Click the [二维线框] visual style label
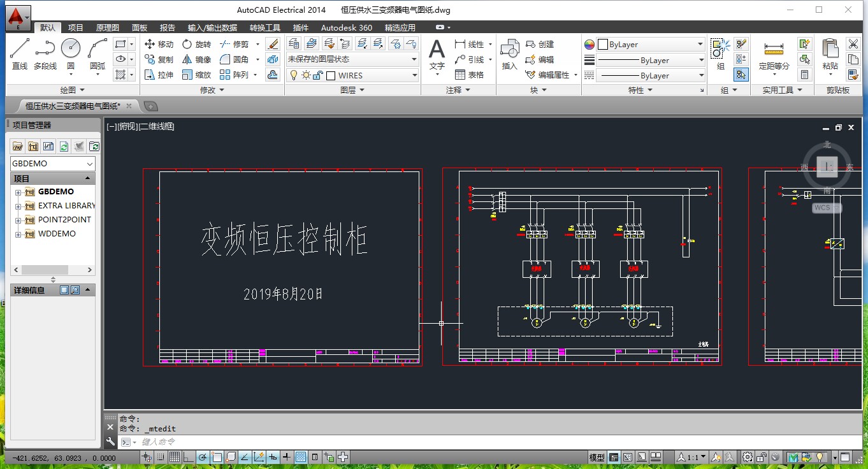Screen dimensions: 868x469 pyautogui.click(x=156, y=126)
